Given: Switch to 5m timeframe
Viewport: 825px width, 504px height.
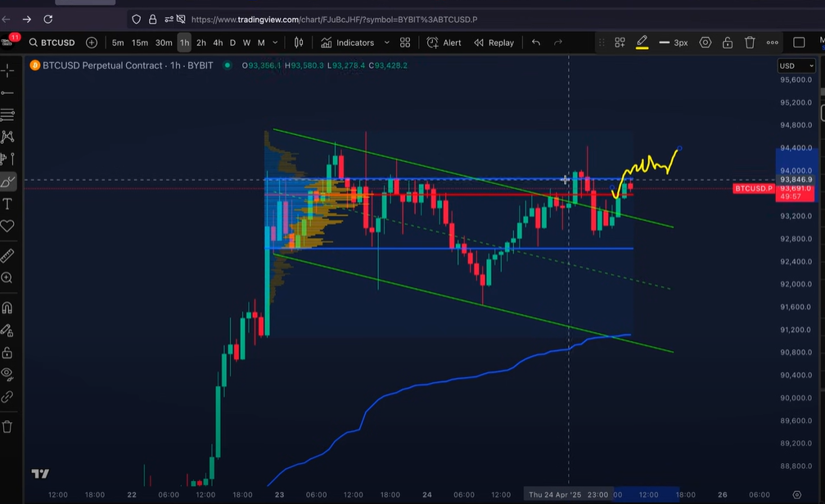Looking at the screenshot, I should pos(118,43).
